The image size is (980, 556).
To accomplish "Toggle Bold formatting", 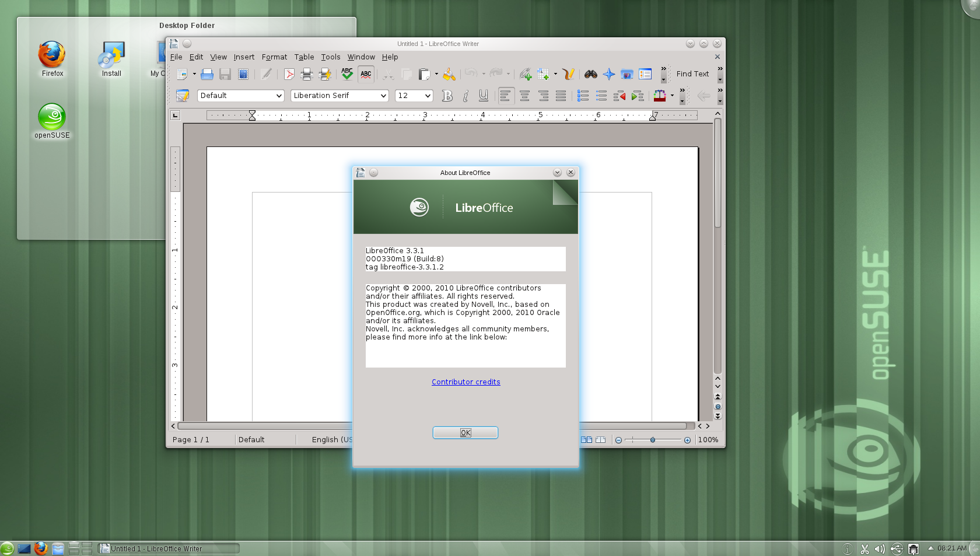I will (447, 96).
